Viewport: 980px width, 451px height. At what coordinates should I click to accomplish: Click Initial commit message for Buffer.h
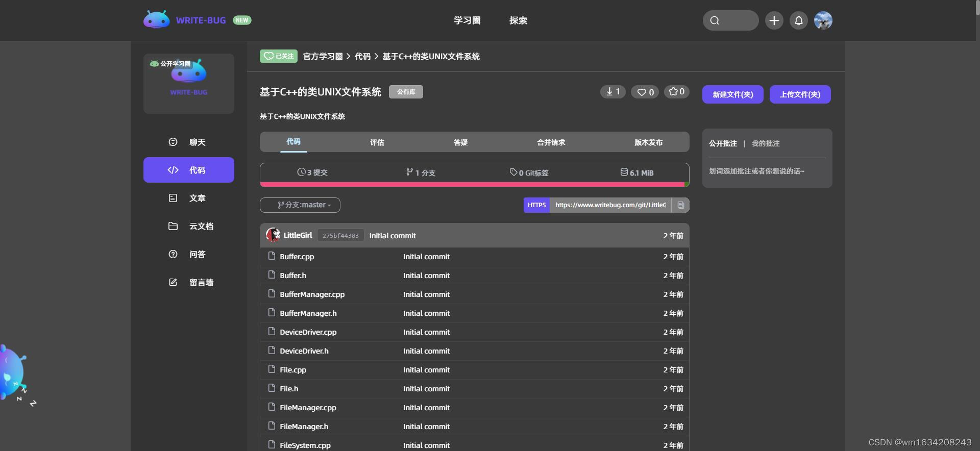(426, 275)
